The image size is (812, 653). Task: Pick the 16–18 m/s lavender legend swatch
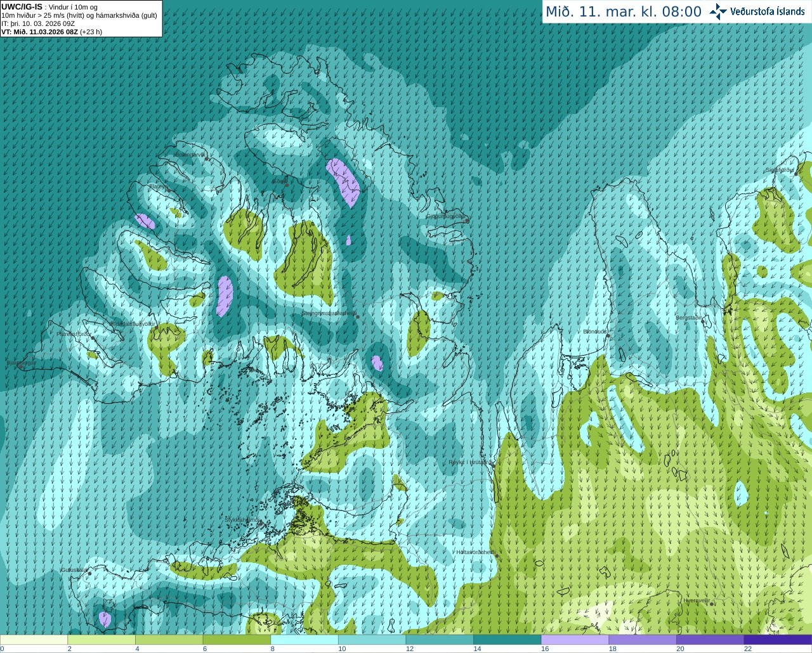[575, 640]
